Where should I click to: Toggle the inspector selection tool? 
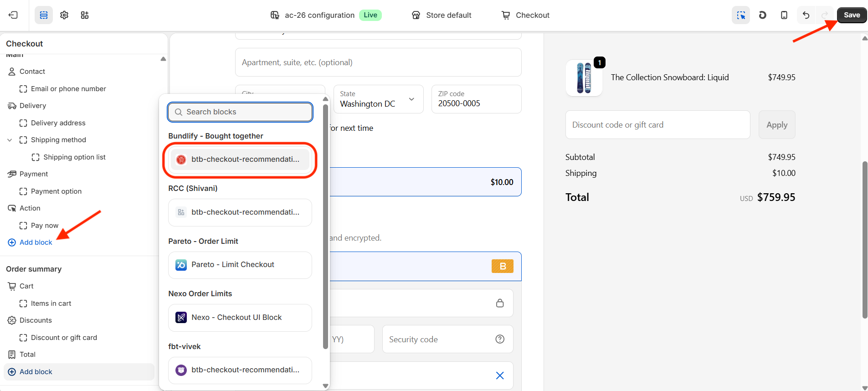click(741, 15)
